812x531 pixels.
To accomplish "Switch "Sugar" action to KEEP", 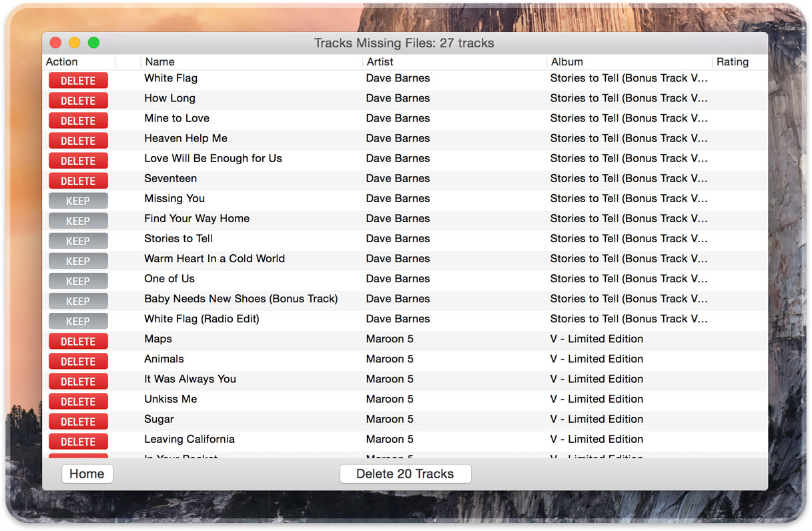I will tap(77, 421).
